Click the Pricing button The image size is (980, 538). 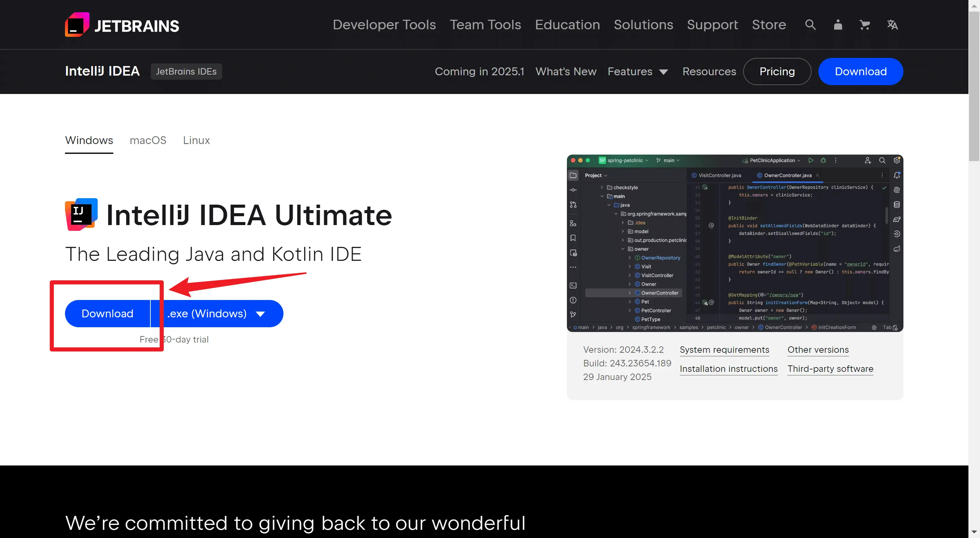[777, 72]
